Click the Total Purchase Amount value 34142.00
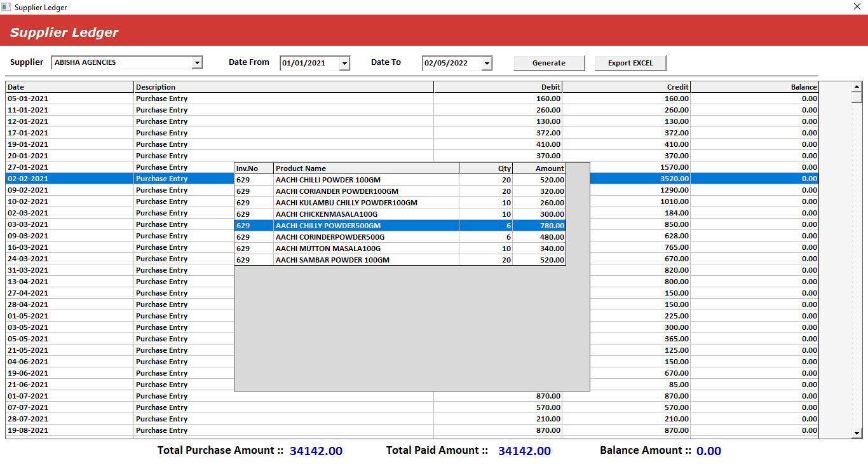The image size is (868, 464). click(316, 451)
